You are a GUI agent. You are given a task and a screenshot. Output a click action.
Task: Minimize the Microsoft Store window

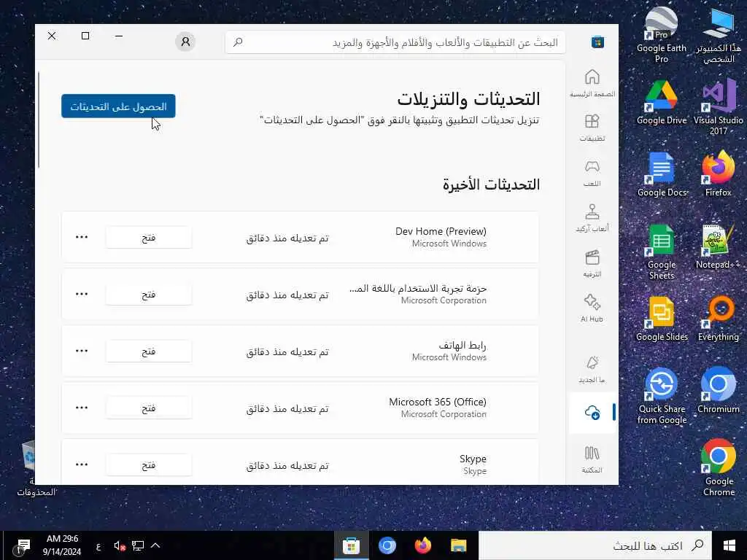tap(119, 36)
